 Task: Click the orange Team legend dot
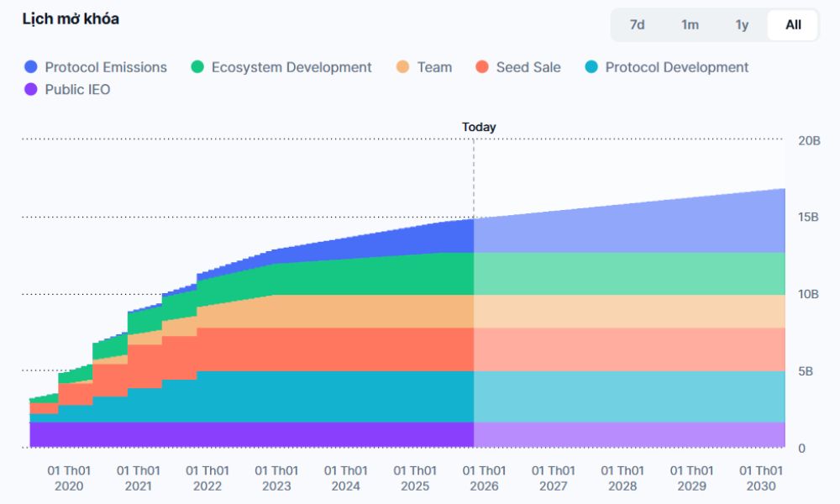pos(403,67)
